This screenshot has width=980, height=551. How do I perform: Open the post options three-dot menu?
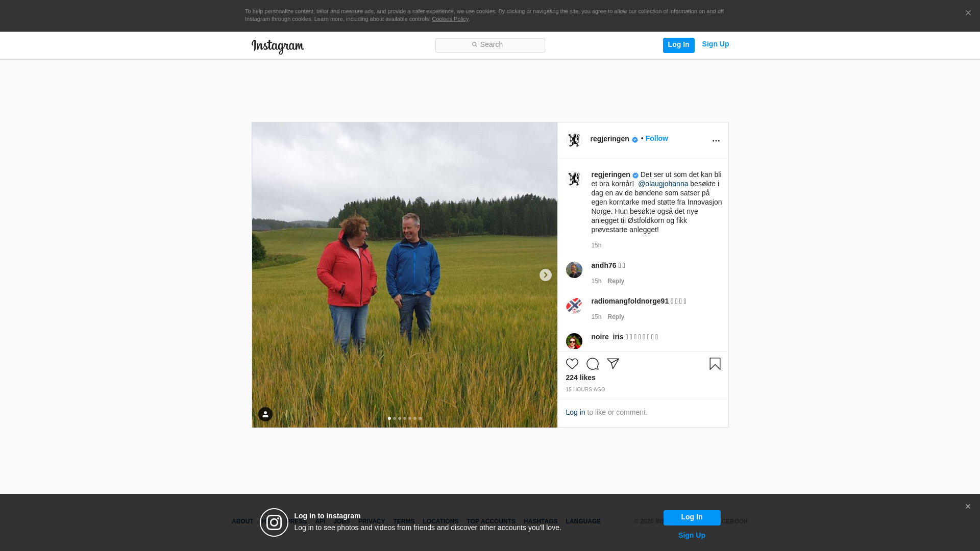[x=716, y=141]
